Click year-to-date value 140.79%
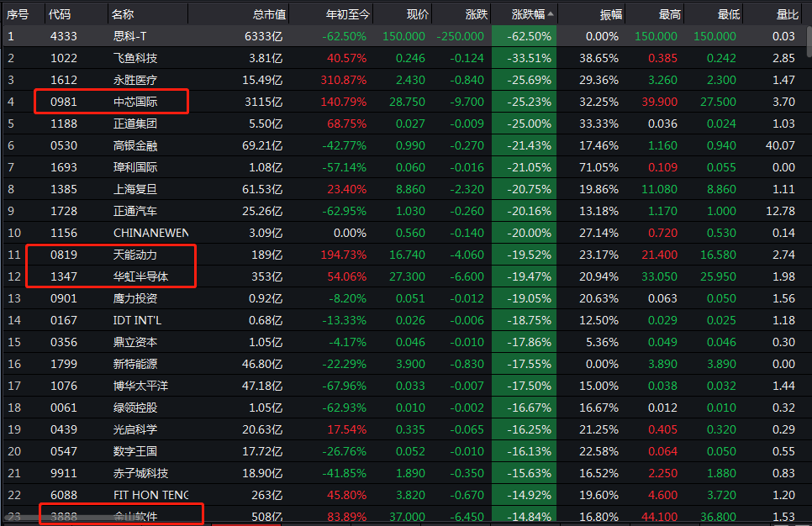This screenshot has height=526, width=812. [x=343, y=102]
